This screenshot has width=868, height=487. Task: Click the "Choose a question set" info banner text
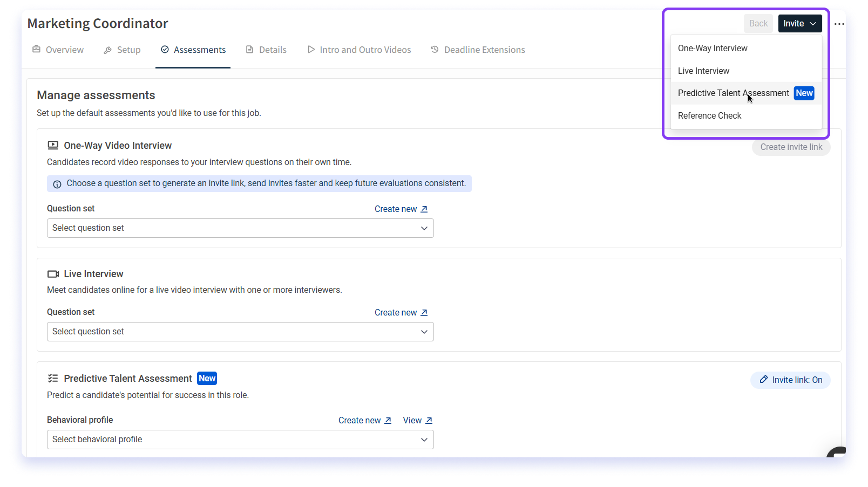pos(266,183)
